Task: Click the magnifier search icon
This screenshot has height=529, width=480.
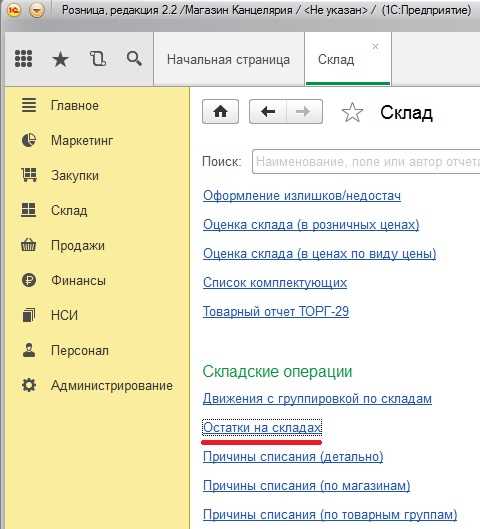Action: tap(134, 59)
